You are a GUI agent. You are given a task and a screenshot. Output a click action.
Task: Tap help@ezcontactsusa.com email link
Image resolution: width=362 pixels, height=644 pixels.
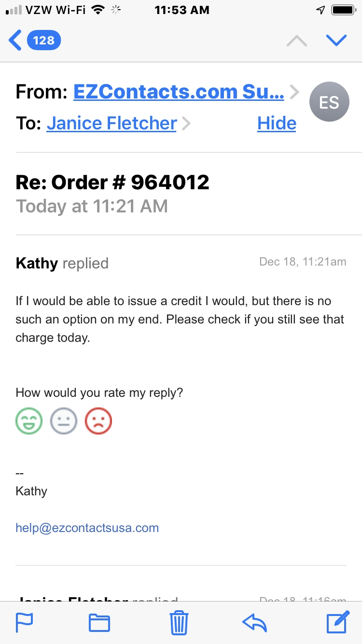(x=87, y=528)
